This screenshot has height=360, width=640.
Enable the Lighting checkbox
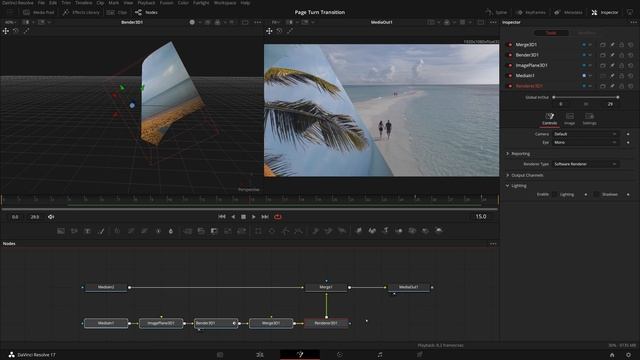coord(554,194)
